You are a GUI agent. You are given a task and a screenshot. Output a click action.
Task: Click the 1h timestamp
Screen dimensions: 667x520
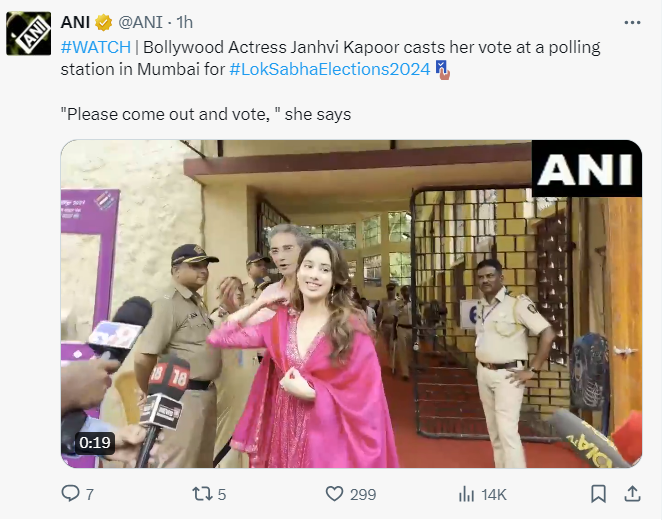pyautogui.click(x=185, y=23)
